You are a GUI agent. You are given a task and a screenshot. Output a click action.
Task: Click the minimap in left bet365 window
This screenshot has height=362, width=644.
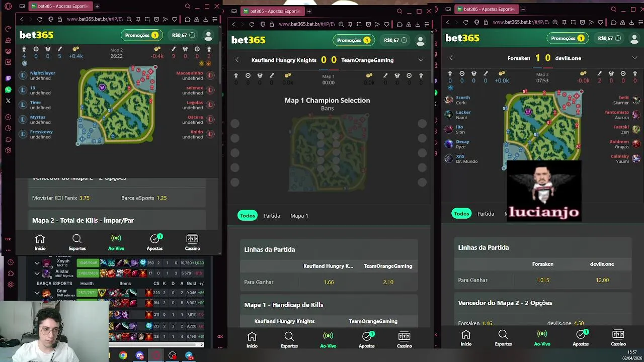[x=117, y=105]
